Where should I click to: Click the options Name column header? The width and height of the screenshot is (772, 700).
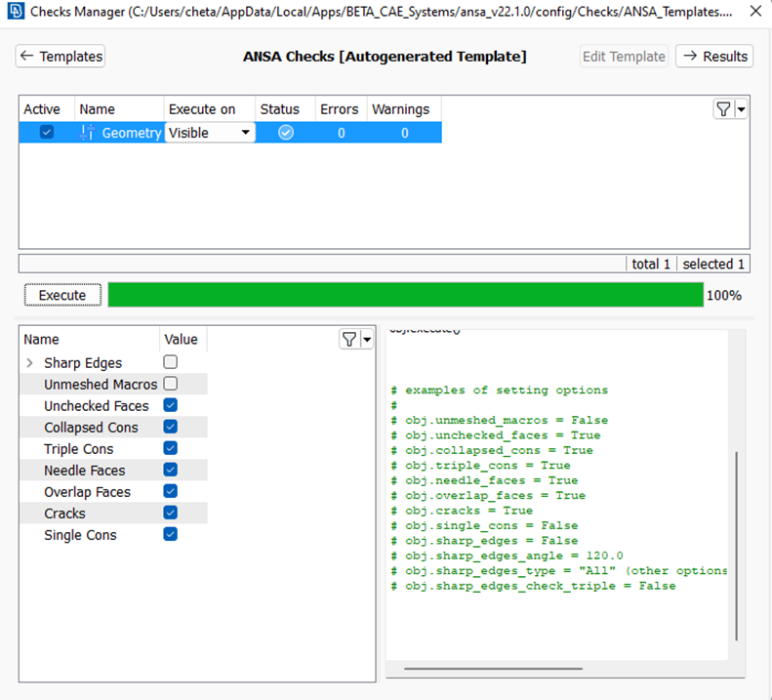point(89,340)
